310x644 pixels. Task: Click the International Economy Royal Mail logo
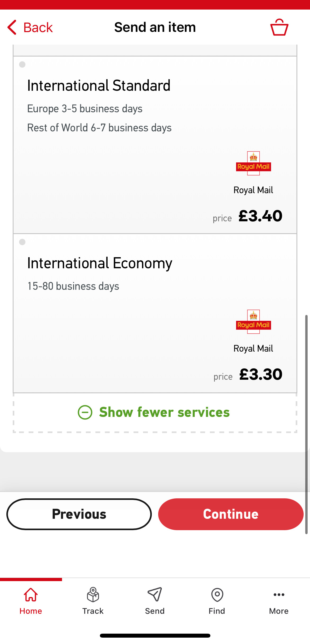coord(253,322)
